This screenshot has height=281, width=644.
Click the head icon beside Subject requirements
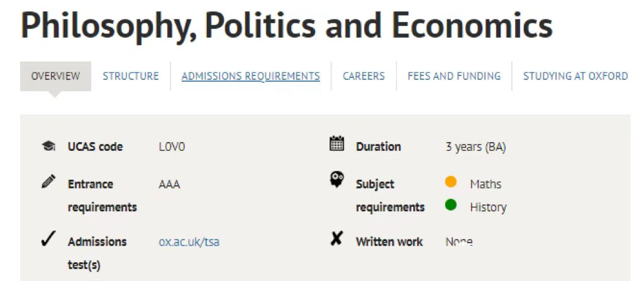(337, 180)
